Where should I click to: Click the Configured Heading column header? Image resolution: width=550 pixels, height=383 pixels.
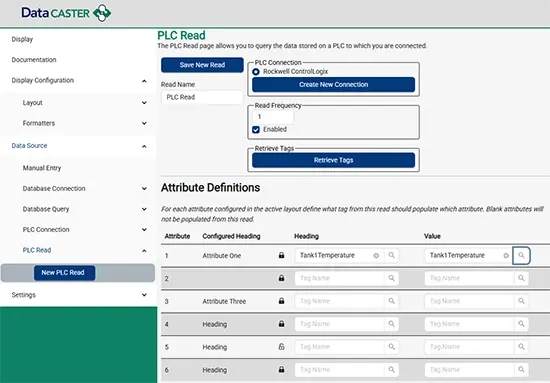coord(232,236)
